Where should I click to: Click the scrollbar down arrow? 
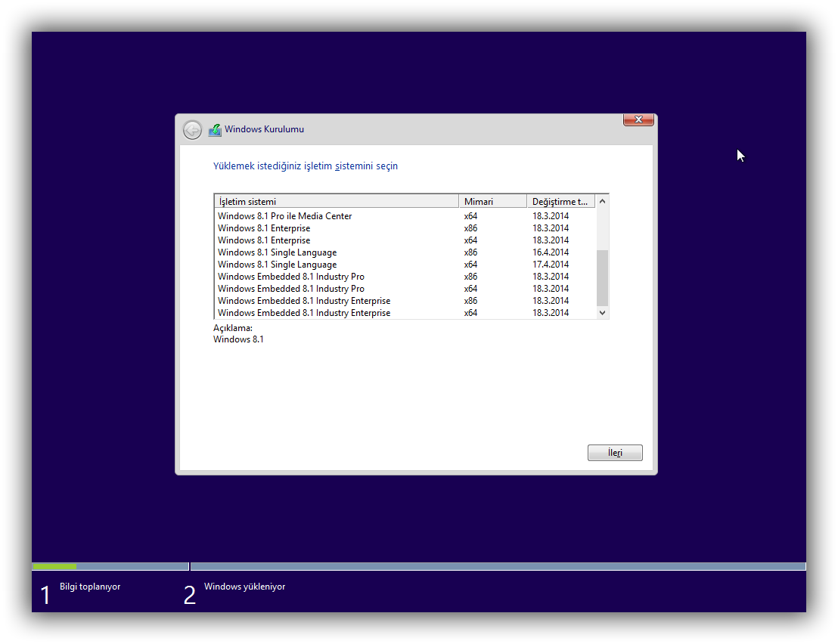coord(602,313)
